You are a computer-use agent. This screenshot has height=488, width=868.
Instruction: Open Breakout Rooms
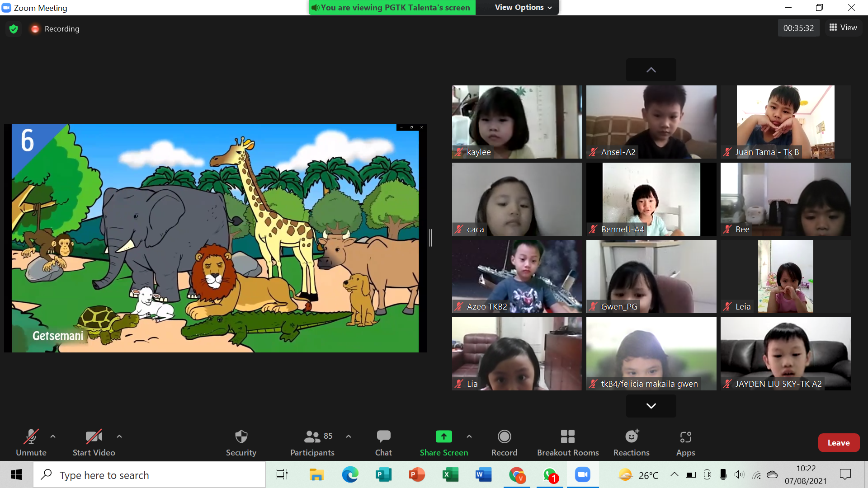click(568, 442)
